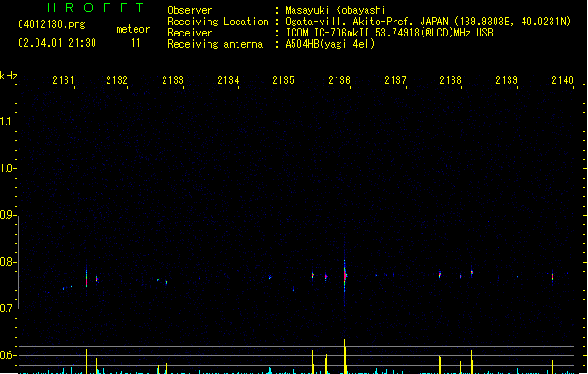
Task: Click the 0.7 kHz frequency label
Action: point(7,309)
